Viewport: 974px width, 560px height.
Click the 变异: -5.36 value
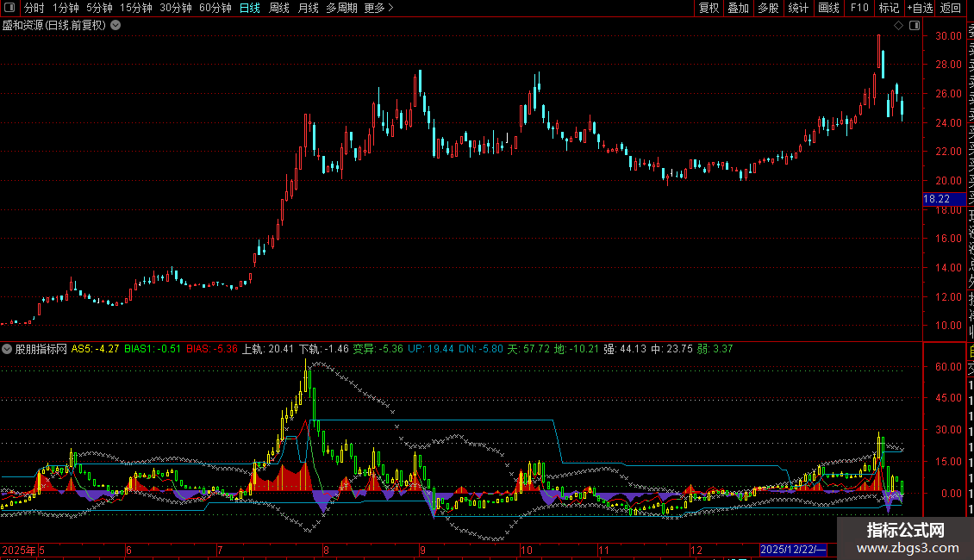[x=378, y=349]
